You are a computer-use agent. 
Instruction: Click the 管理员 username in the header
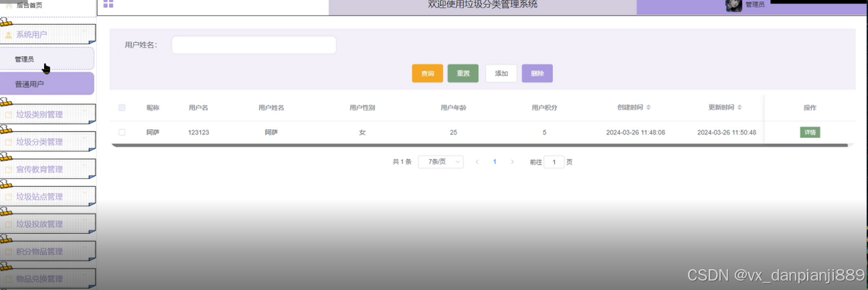[755, 5]
